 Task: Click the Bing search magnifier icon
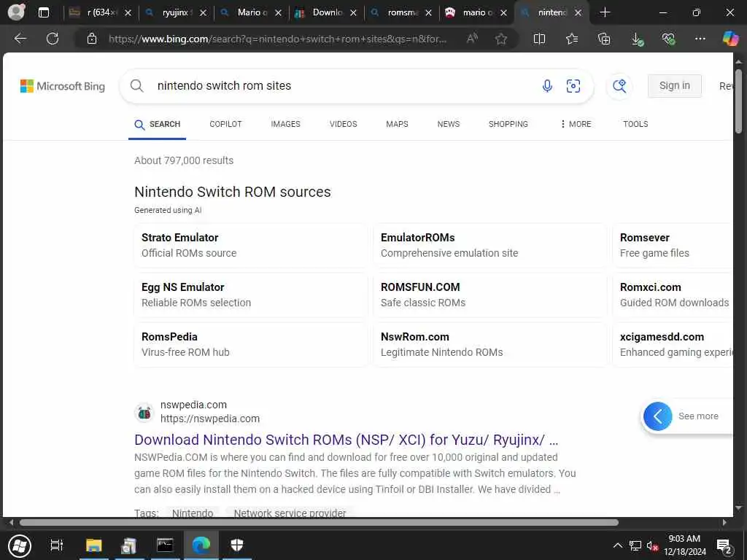click(136, 86)
